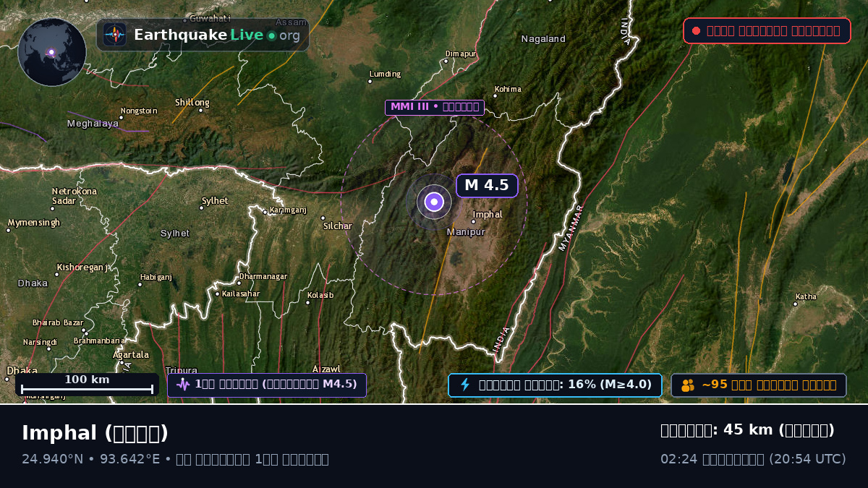Click the aftershock M4.5 badge
The image size is (868, 488).
pyautogui.click(x=267, y=385)
